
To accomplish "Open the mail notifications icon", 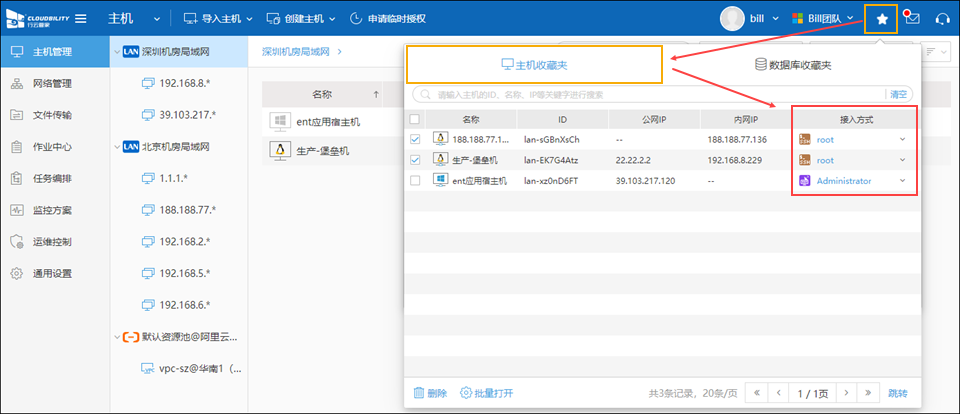I will (x=912, y=19).
